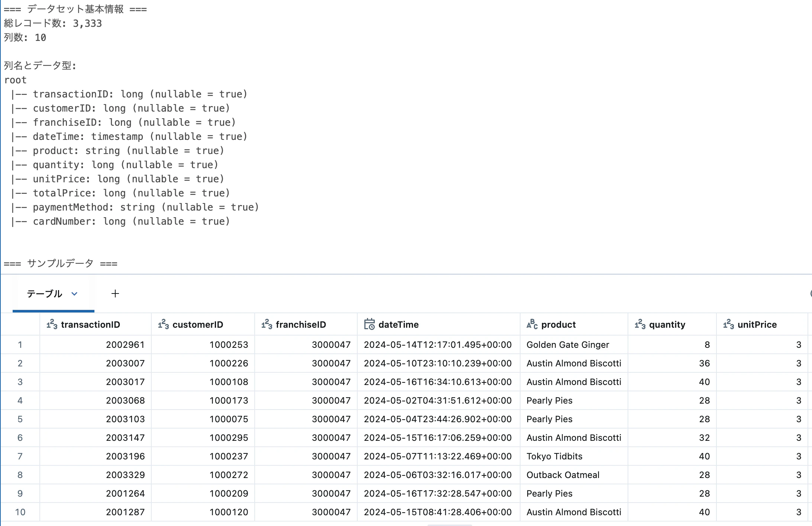Add a new visualization with plus icon
This screenshot has width=812, height=526.
[115, 294]
